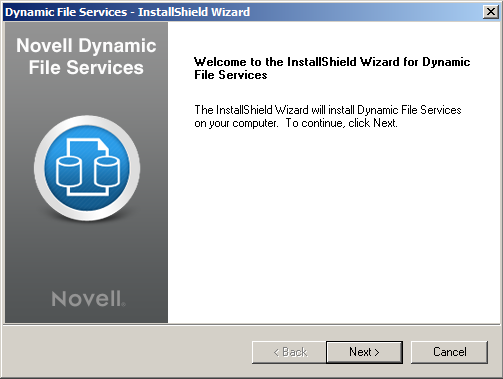Viewport: 503px width, 379px height.
Task: Click the grayed-out Back button
Action: (x=289, y=352)
